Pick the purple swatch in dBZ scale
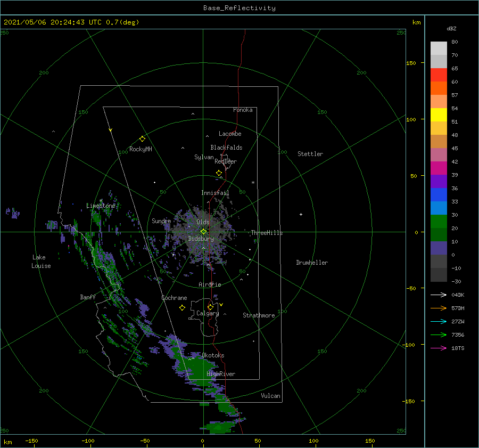This screenshot has width=479, height=448. (439, 182)
